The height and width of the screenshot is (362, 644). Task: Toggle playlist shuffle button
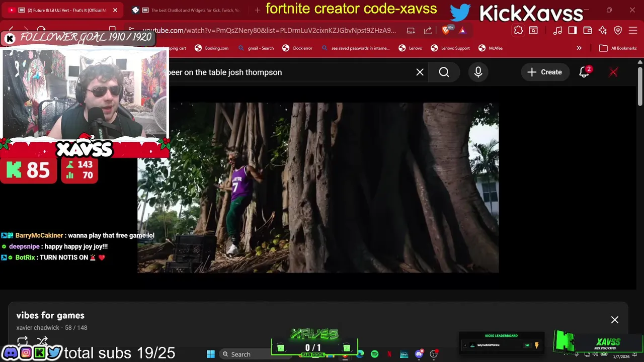(42, 341)
